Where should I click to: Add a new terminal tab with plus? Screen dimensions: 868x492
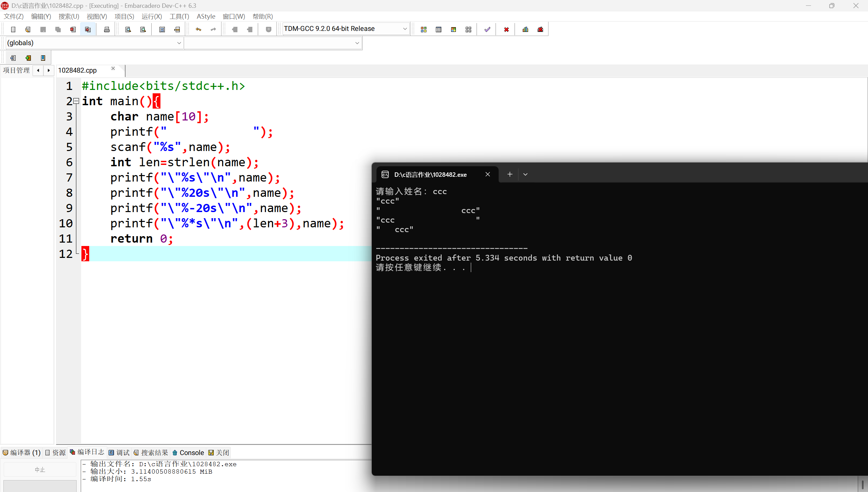510,174
